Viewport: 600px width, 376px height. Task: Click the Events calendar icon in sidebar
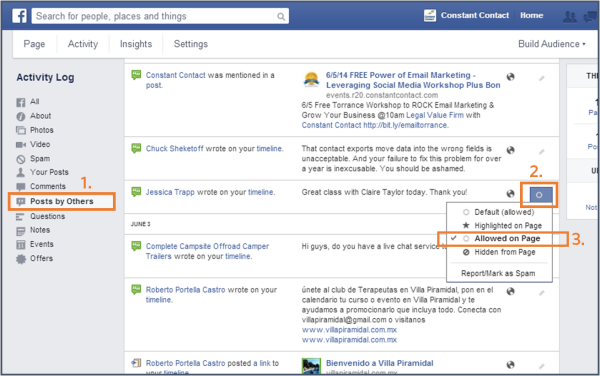click(x=21, y=245)
